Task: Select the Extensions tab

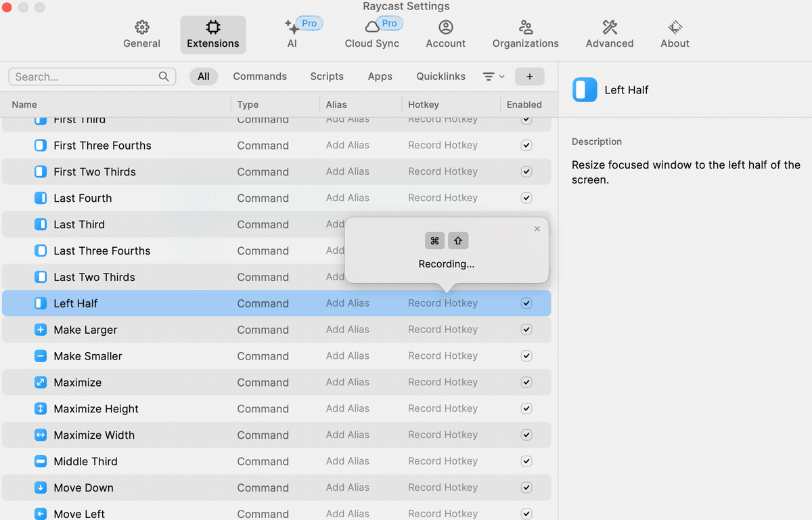Action: point(213,35)
